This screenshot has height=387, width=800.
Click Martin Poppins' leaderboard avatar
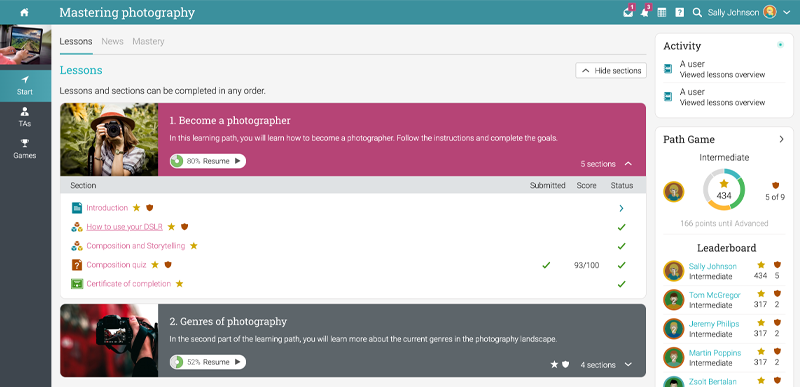673,357
